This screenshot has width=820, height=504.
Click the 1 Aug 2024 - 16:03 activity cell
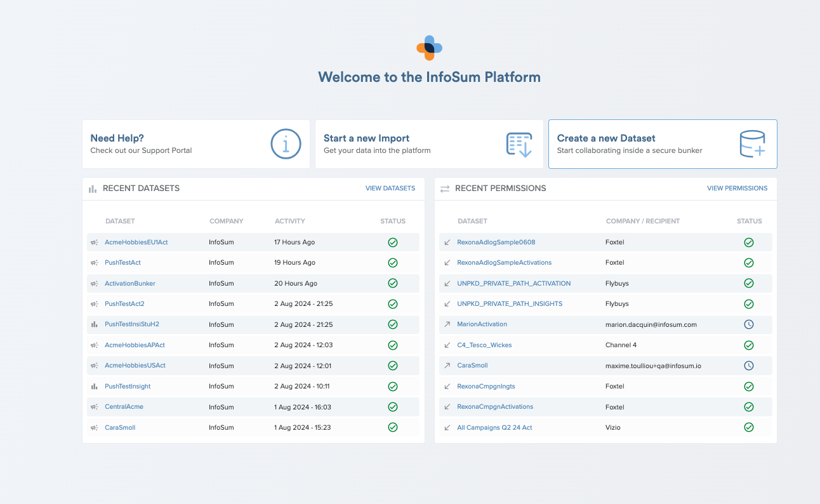coord(303,407)
